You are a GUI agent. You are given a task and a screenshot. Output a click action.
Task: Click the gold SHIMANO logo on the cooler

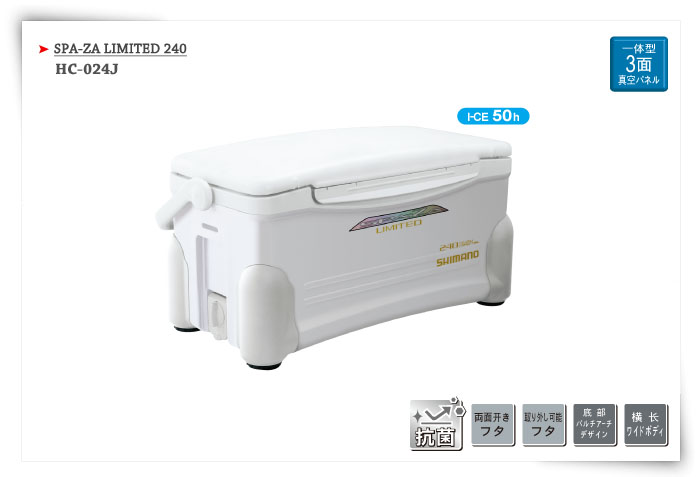tap(457, 258)
